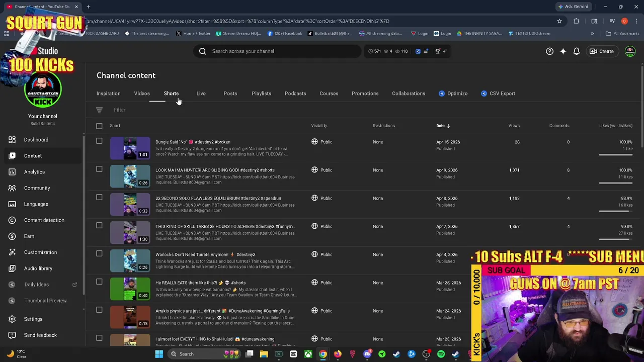Check THIS KIND OF SKILL short
The height and width of the screenshot is (362, 644).
pos(99,226)
